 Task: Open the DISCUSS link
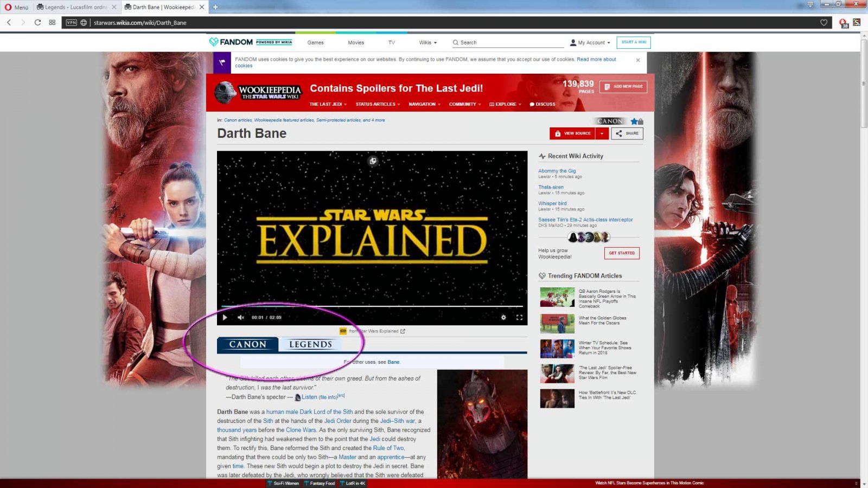(542, 104)
